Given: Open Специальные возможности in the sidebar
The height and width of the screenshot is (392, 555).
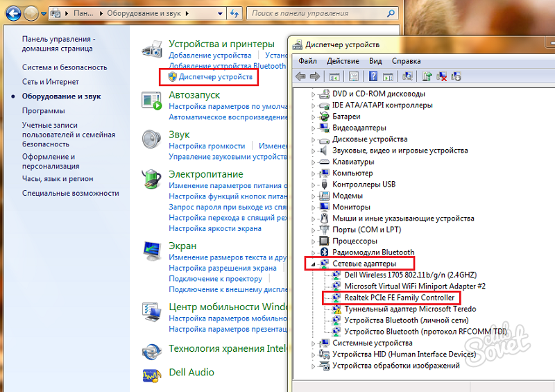Looking at the screenshot, I should click(x=71, y=194).
